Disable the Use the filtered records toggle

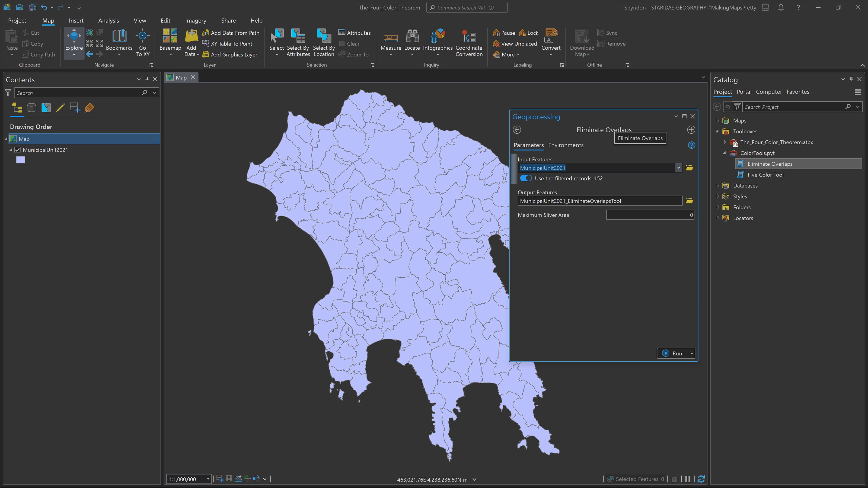[526, 178]
